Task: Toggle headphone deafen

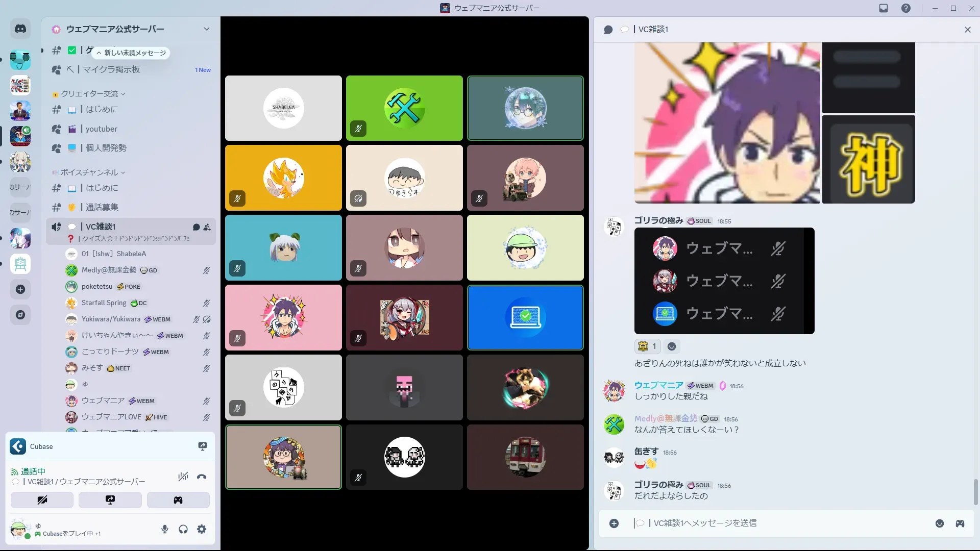Action: click(x=183, y=529)
